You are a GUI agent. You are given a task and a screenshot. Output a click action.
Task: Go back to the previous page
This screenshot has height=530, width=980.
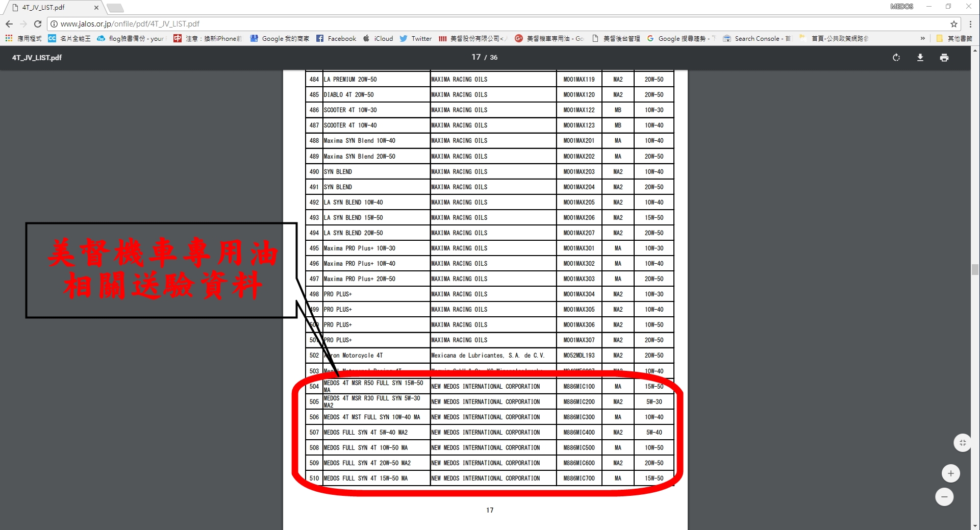point(9,24)
